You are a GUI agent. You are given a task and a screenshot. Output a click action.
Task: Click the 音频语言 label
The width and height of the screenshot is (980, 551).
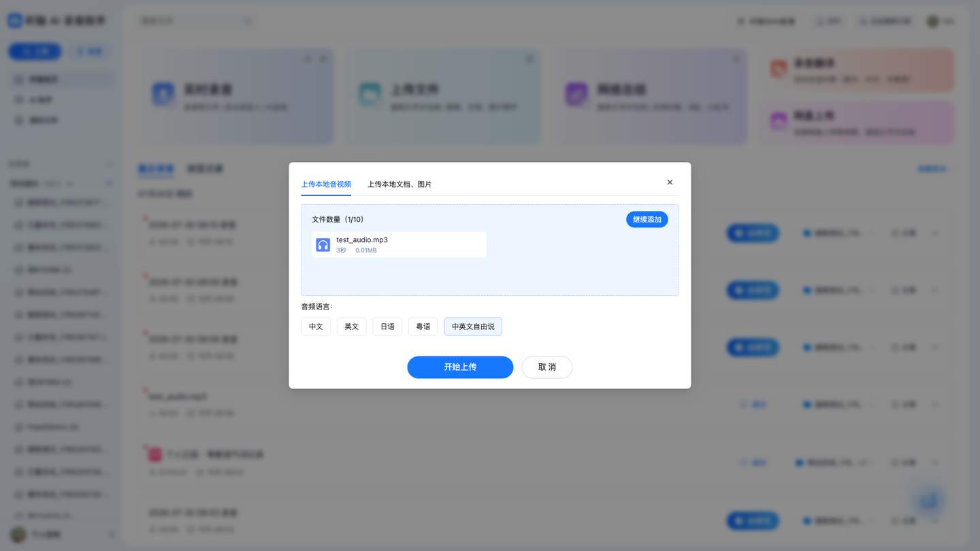[x=317, y=307]
